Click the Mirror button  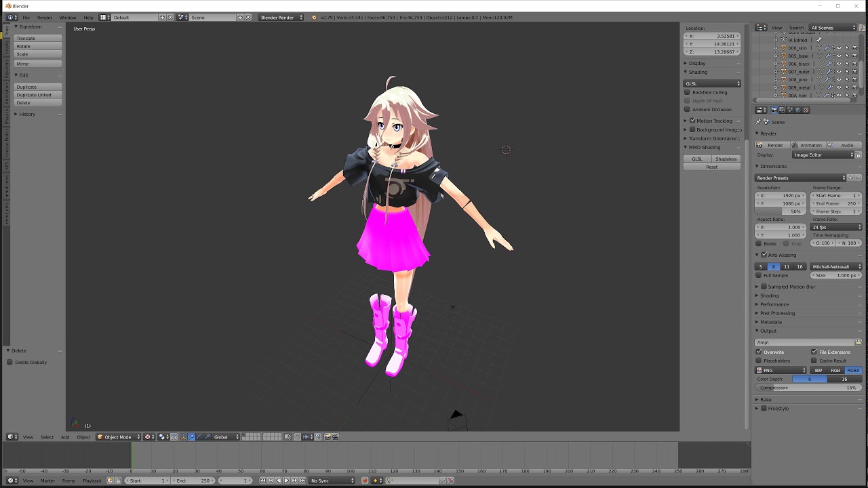tap(38, 64)
